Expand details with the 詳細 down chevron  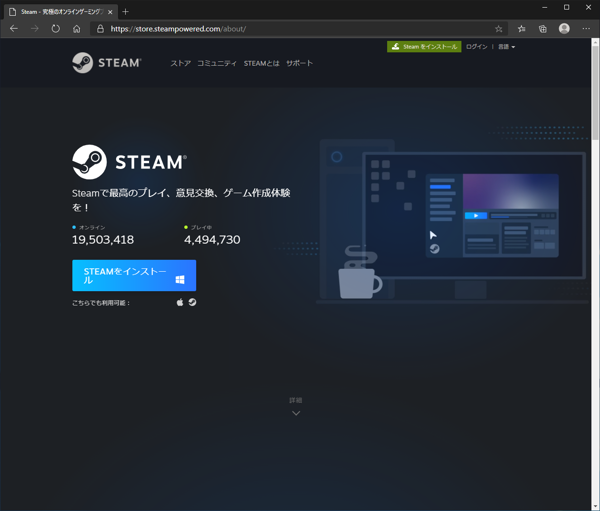[x=296, y=413]
